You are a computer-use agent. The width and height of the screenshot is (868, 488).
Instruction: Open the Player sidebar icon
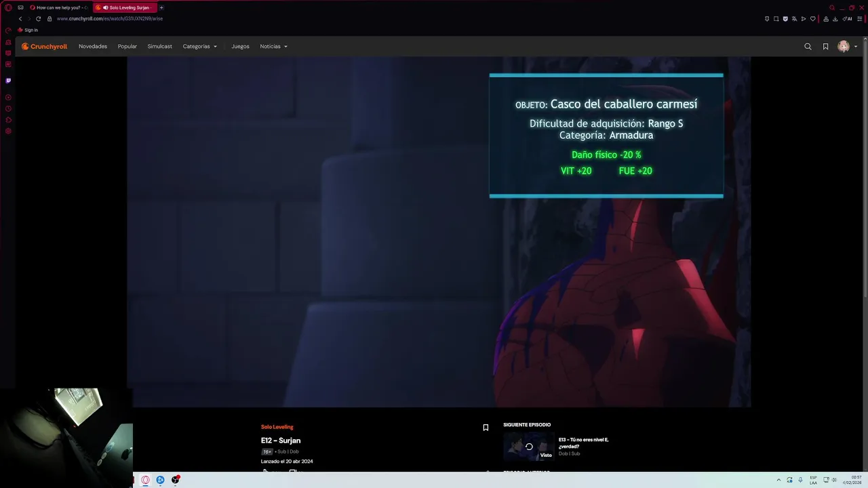click(8, 98)
